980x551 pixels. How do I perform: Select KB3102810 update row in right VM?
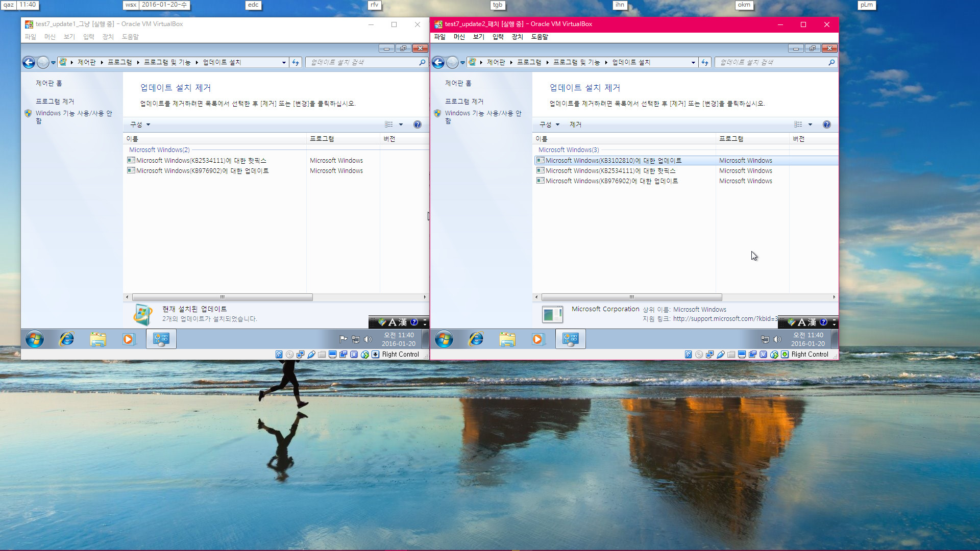(686, 161)
